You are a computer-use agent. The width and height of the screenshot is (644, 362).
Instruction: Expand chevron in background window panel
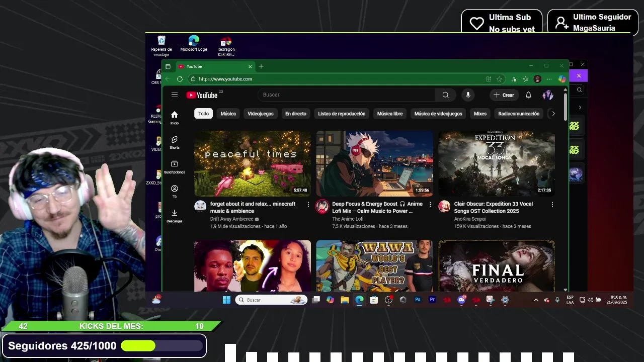(580, 108)
